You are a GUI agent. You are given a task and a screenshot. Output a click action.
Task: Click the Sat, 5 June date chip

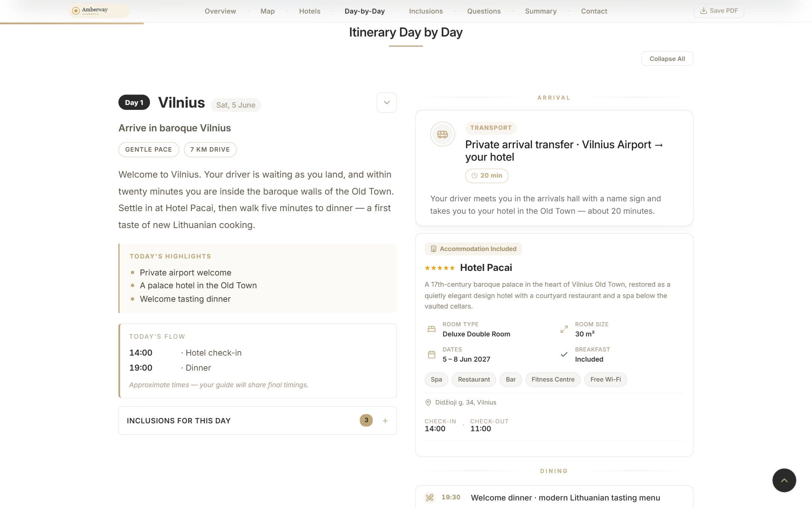pyautogui.click(x=236, y=105)
